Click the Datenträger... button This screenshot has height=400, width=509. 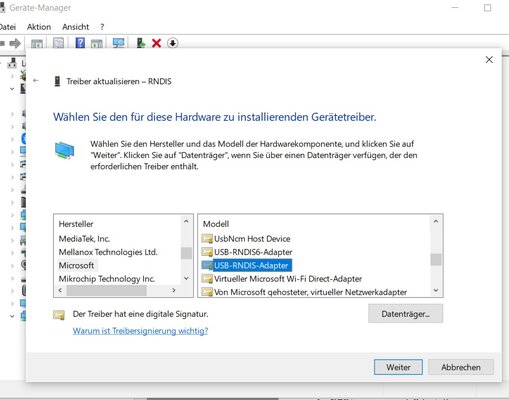pyautogui.click(x=405, y=314)
